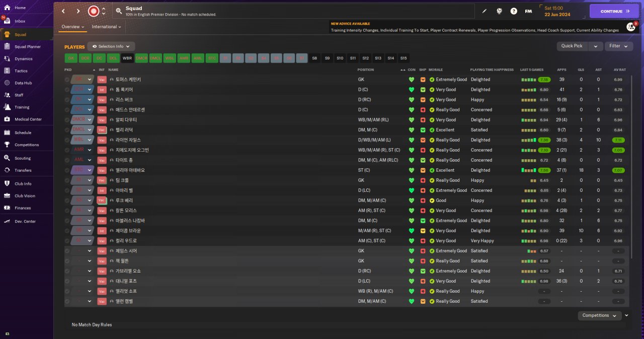Open the help question mark icon
The image size is (644, 339).
(x=514, y=11)
